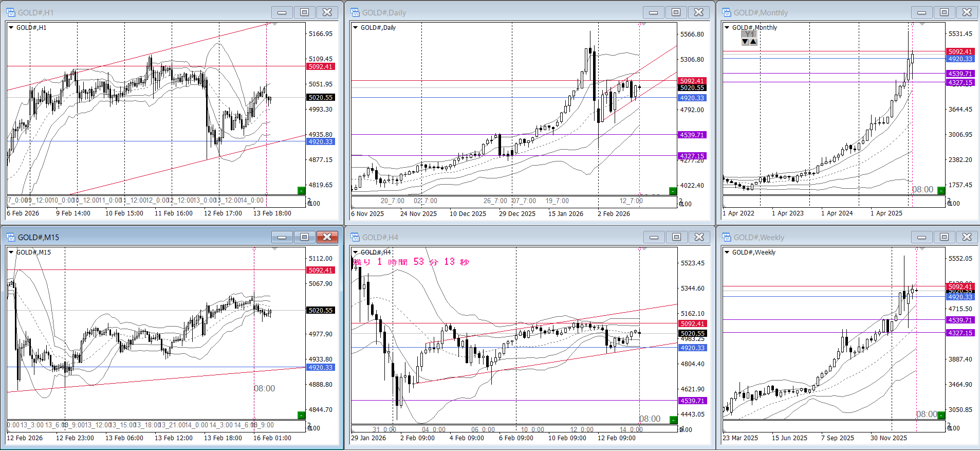Toggle the green minus button on M15 chart

pyautogui.click(x=302, y=415)
